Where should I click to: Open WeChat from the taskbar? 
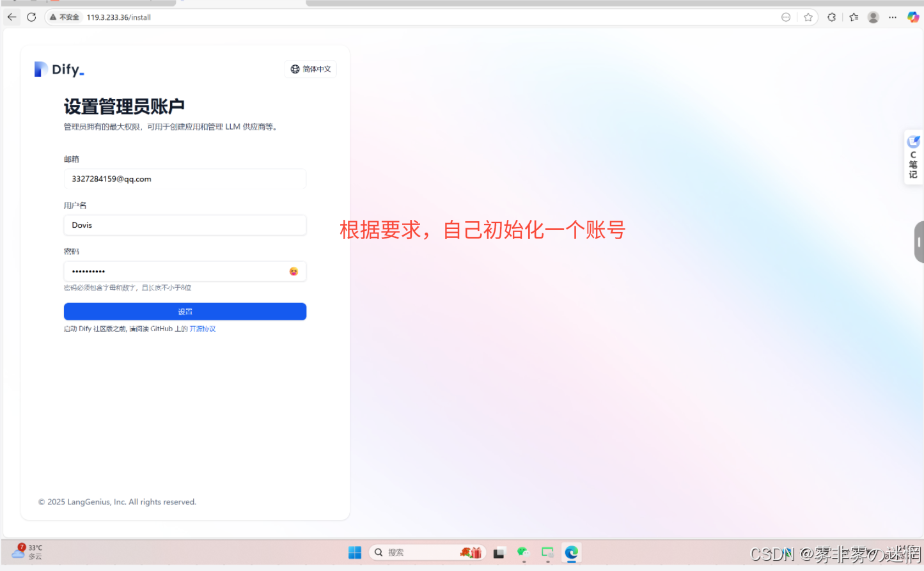523,552
